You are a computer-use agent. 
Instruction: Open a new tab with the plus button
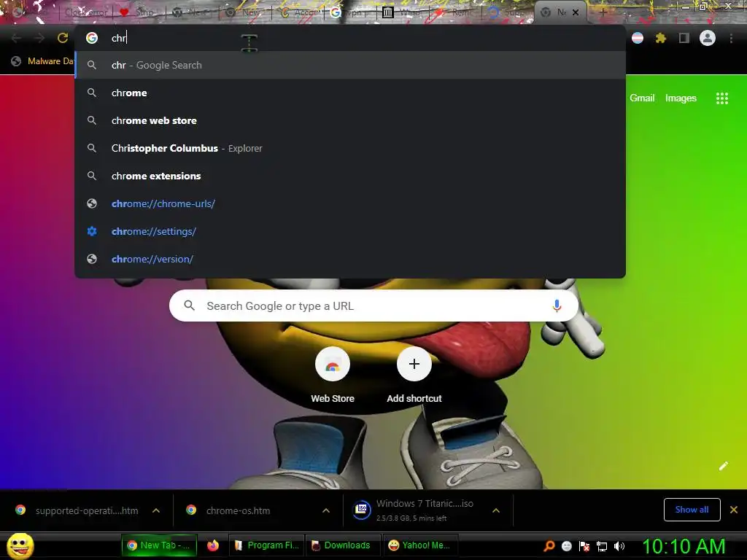pyautogui.click(x=603, y=12)
